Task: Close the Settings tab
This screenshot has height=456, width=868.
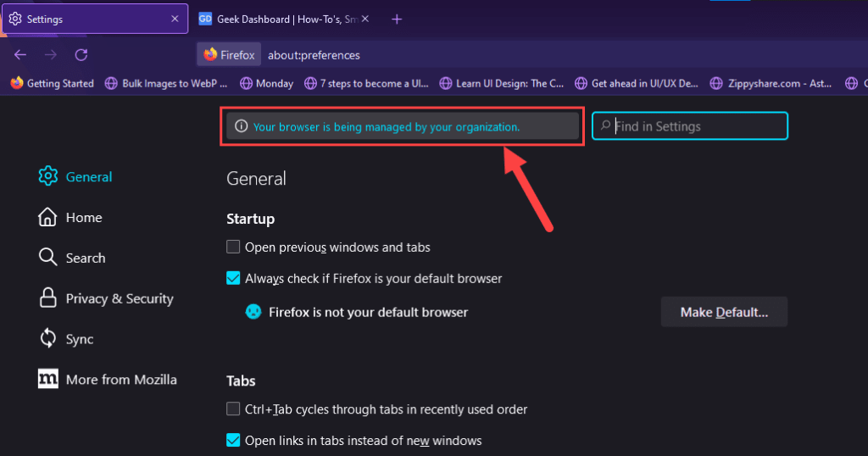Action: [175, 19]
